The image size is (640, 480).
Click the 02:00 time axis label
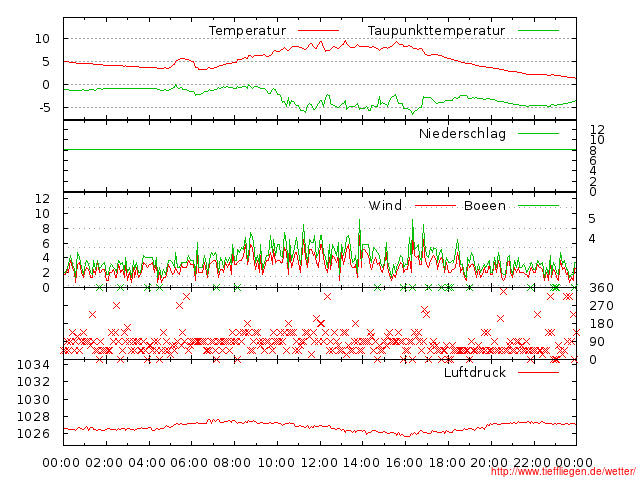click(x=104, y=463)
